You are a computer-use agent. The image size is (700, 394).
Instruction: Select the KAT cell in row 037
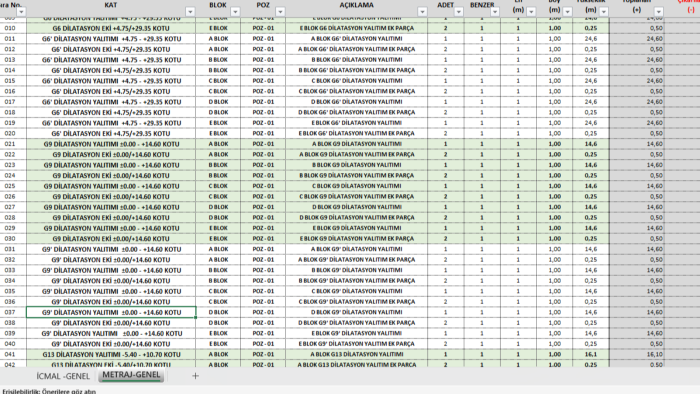click(x=111, y=312)
